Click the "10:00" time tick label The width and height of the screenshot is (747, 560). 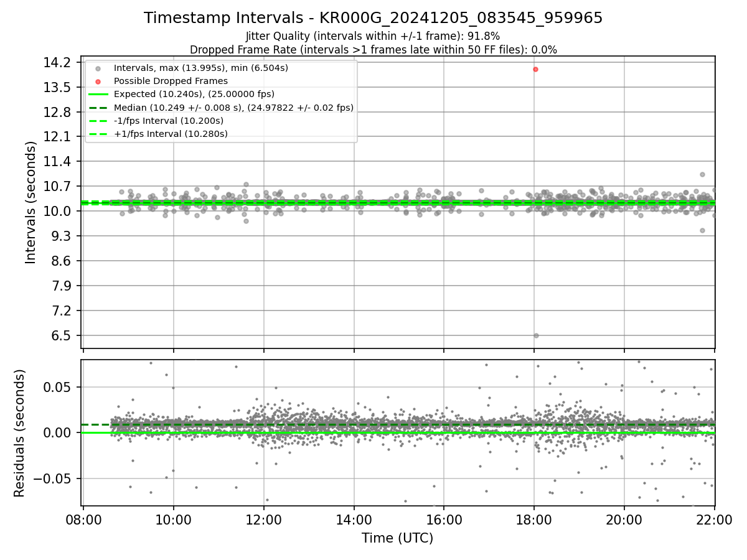(174, 520)
